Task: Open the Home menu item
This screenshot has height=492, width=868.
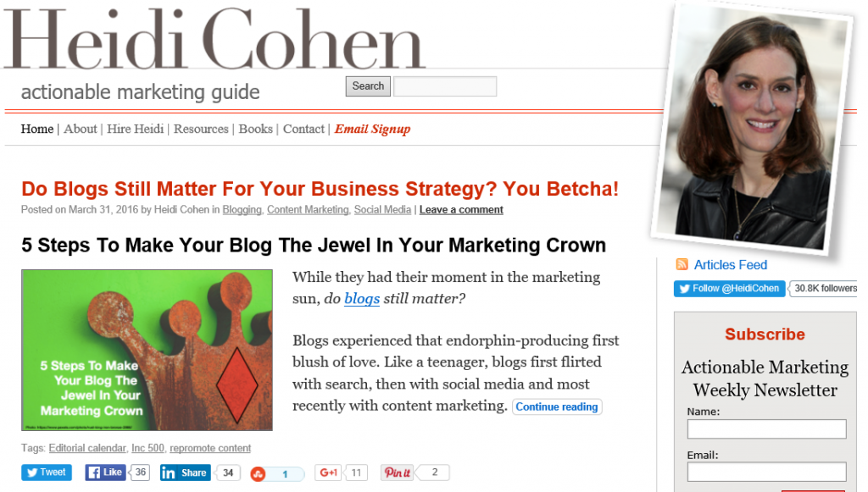Action: click(x=36, y=129)
